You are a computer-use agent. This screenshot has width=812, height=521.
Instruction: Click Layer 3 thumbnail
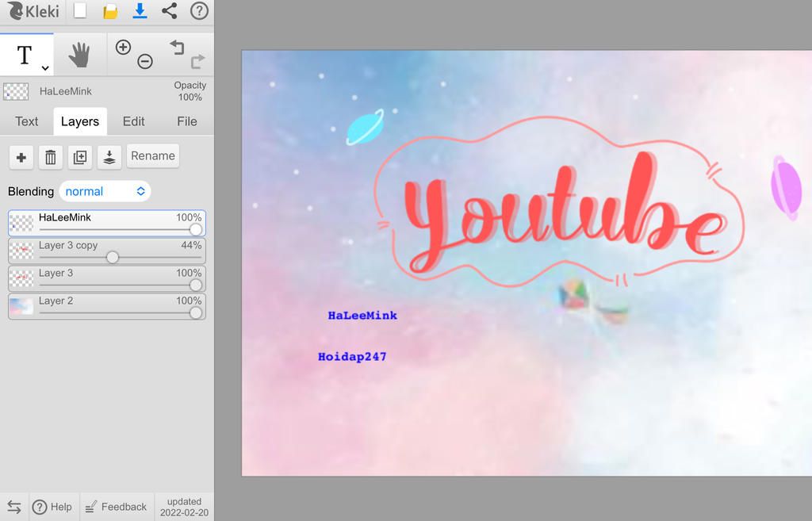point(21,278)
